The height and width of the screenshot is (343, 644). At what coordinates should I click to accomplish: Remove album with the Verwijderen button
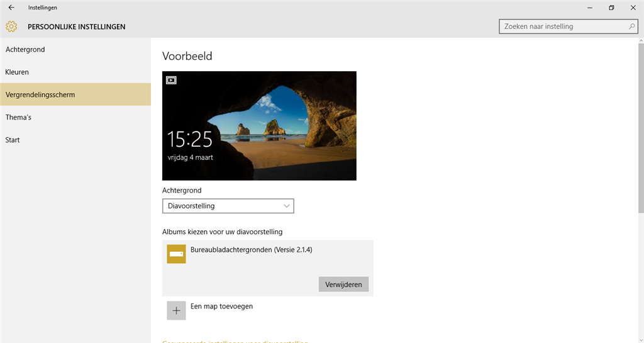pos(343,284)
